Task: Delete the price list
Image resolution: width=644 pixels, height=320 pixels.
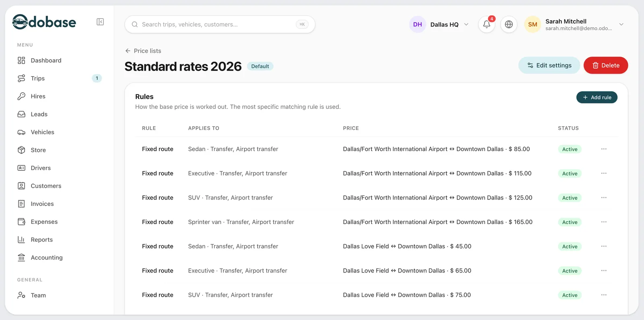Action: point(606,65)
